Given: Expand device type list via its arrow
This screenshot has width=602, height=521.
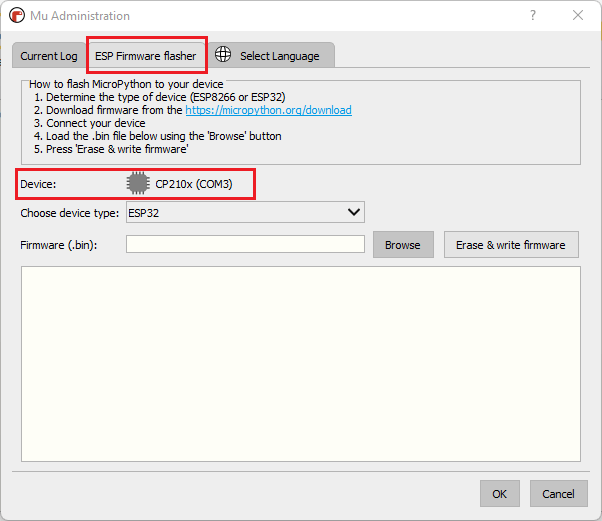Looking at the screenshot, I should click(353, 212).
